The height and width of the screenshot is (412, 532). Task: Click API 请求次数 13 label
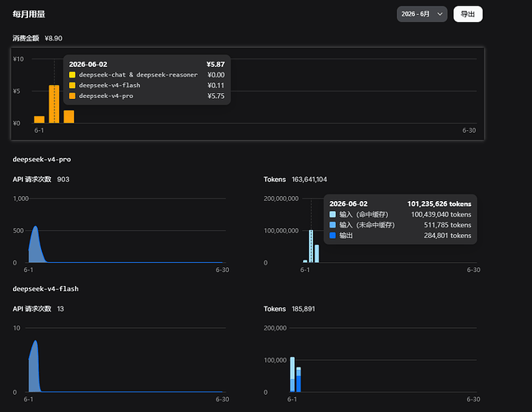pyautogui.click(x=38, y=309)
